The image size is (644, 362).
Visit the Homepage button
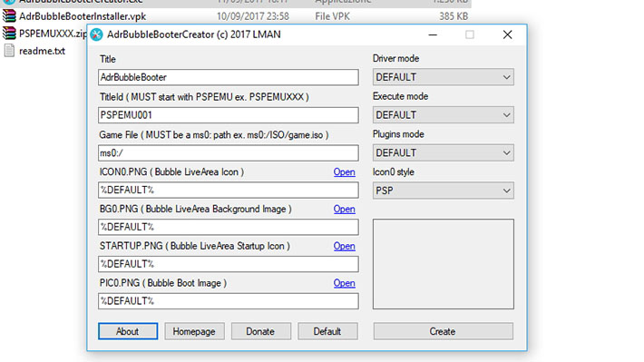(194, 331)
